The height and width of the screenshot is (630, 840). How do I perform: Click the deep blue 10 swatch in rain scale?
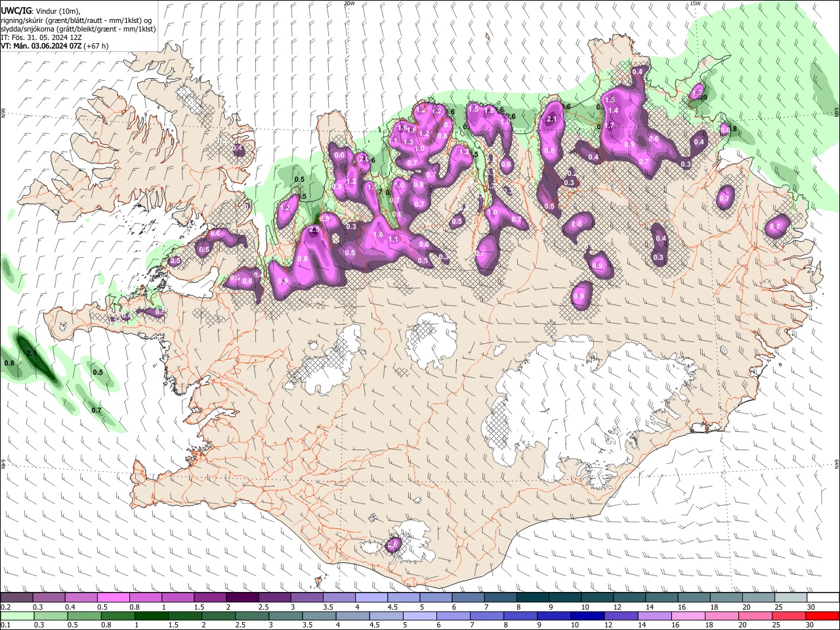coord(587,616)
